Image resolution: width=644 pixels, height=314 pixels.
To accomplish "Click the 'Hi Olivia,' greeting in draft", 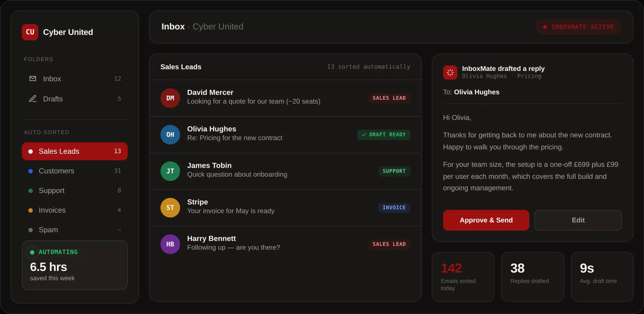I will pyautogui.click(x=457, y=118).
